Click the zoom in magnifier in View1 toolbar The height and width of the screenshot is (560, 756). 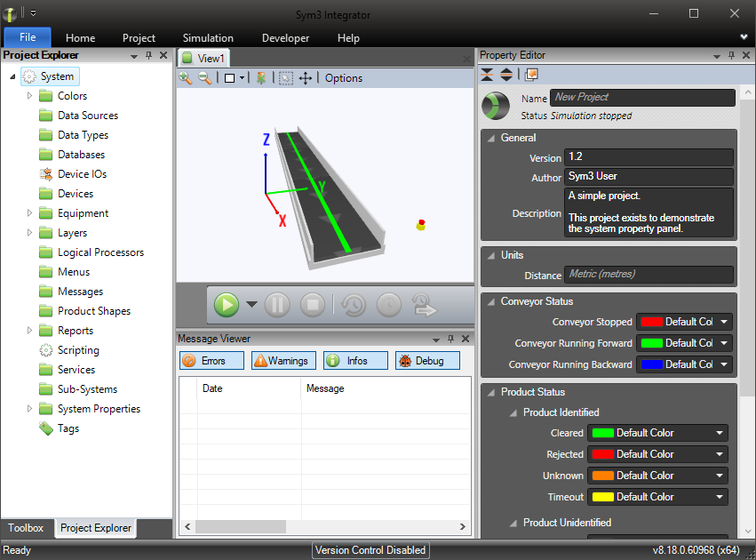coord(185,77)
